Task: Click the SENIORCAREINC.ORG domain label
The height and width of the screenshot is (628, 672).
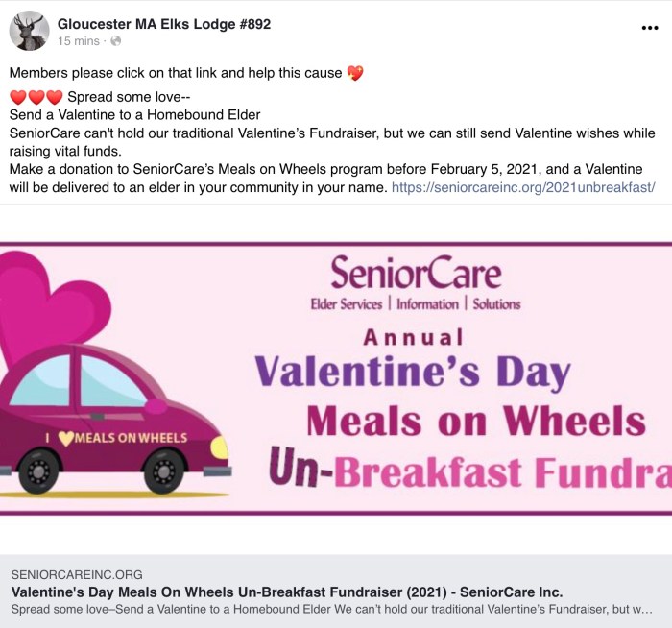Action: click(77, 574)
